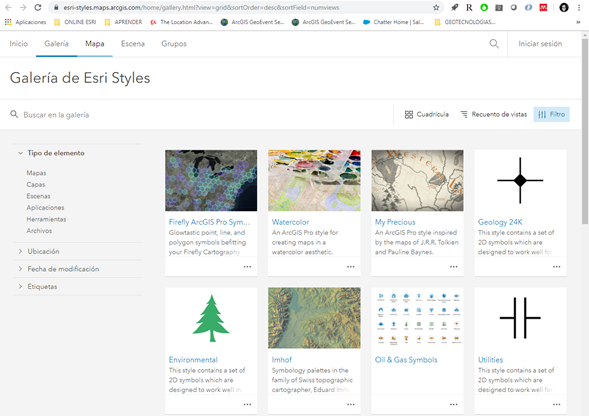Screen dimensions: 589x416
Task: Click the search magnifier icon in header
Action: coord(494,44)
